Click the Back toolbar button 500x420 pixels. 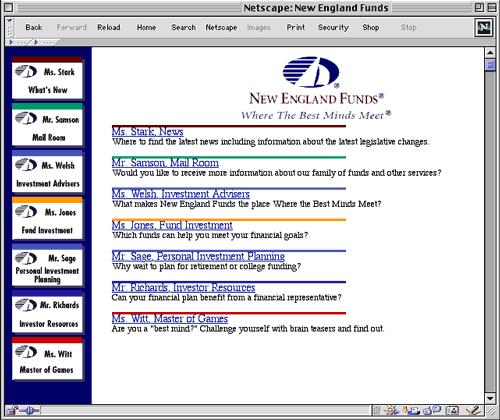(x=34, y=27)
